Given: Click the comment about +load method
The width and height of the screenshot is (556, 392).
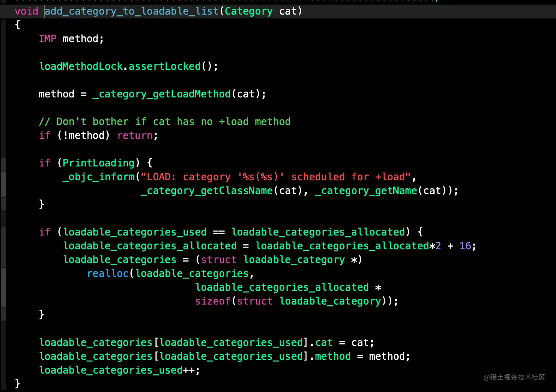Looking at the screenshot, I should click(x=165, y=122).
